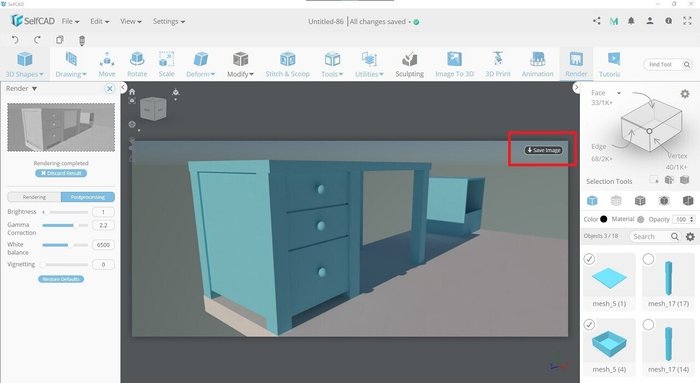Close the Render panel
The height and width of the screenshot is (383, 700).
click(x=109, y=88)
